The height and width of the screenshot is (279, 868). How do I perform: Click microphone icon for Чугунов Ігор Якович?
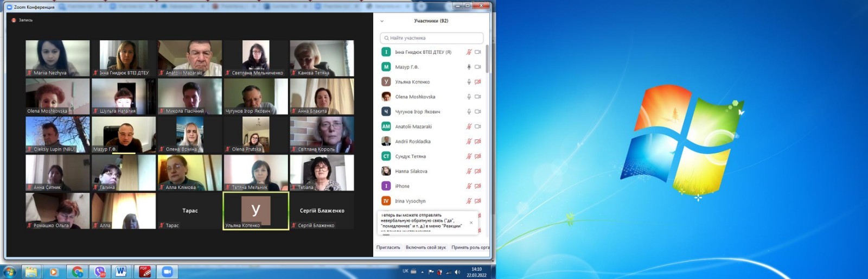click(469, 111)
